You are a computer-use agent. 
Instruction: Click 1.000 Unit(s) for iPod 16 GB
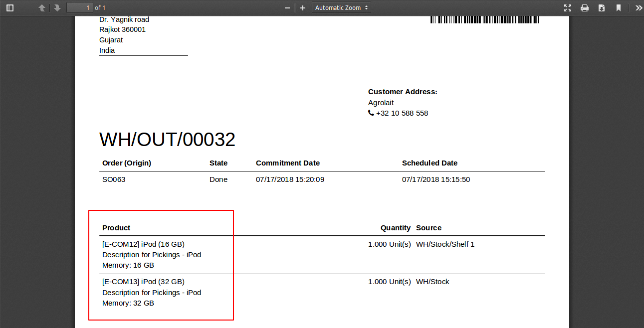390,244
